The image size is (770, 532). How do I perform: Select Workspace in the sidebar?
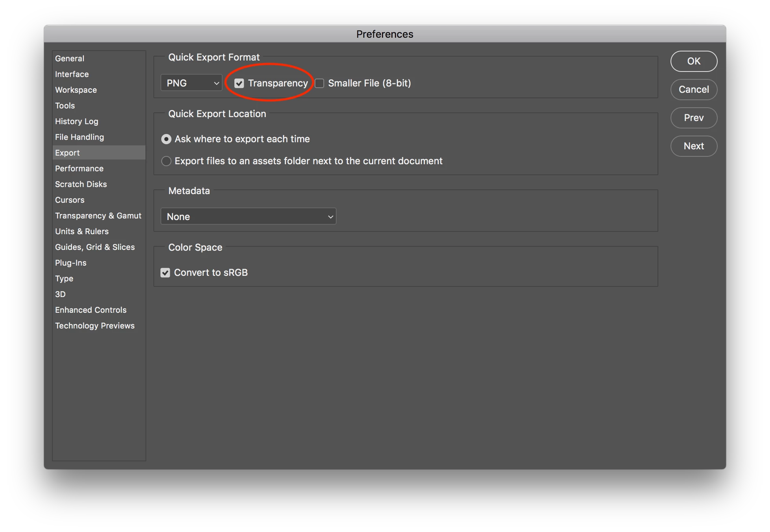click(x=76, y=90)
